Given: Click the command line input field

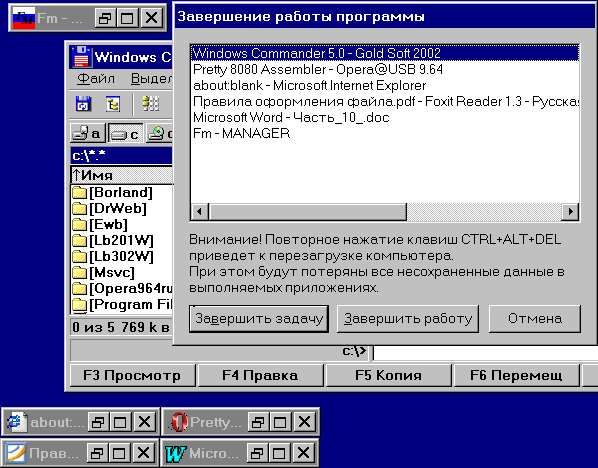Looking at the screenshot, I should [485, 352].
